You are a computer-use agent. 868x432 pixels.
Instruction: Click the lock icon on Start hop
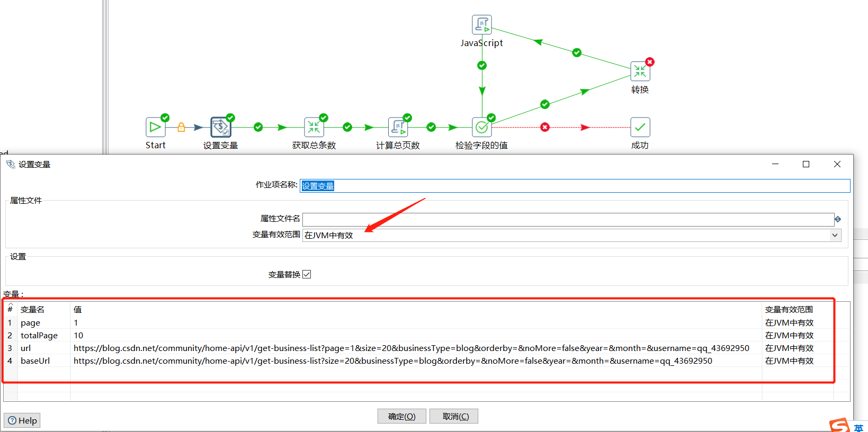point(181,127)
